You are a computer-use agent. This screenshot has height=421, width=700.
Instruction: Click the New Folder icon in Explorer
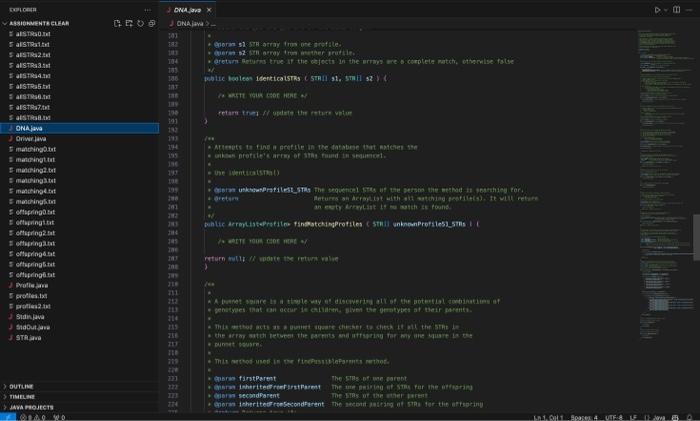coord(129,23)
